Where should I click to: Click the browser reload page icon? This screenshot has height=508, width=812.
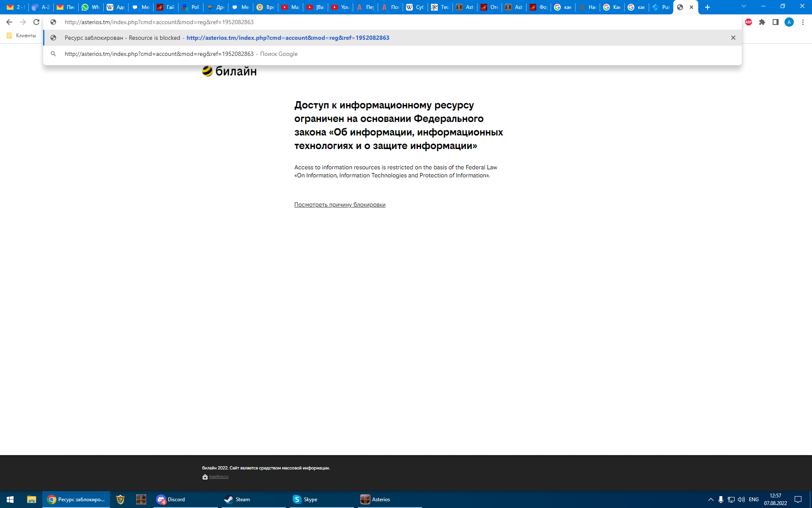pyautogui.click(x=36, y=22)
